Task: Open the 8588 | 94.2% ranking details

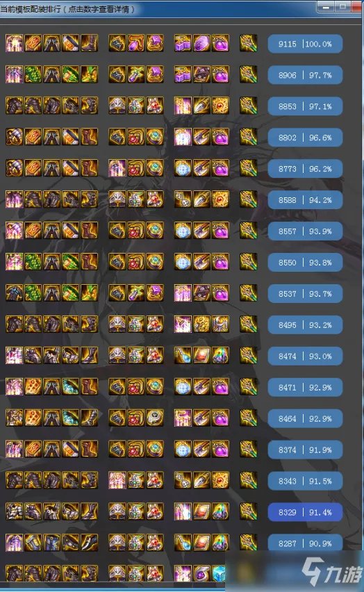Action: (x=305, y=200)
